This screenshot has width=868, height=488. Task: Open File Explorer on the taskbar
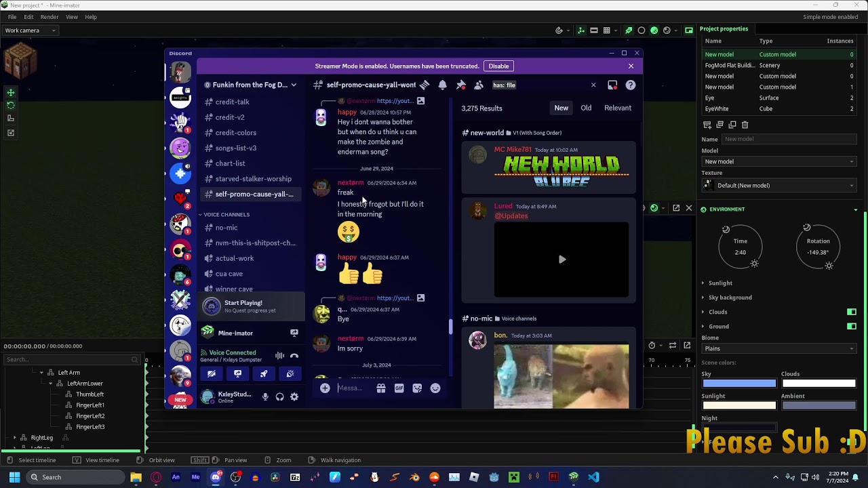coord(136,477)
